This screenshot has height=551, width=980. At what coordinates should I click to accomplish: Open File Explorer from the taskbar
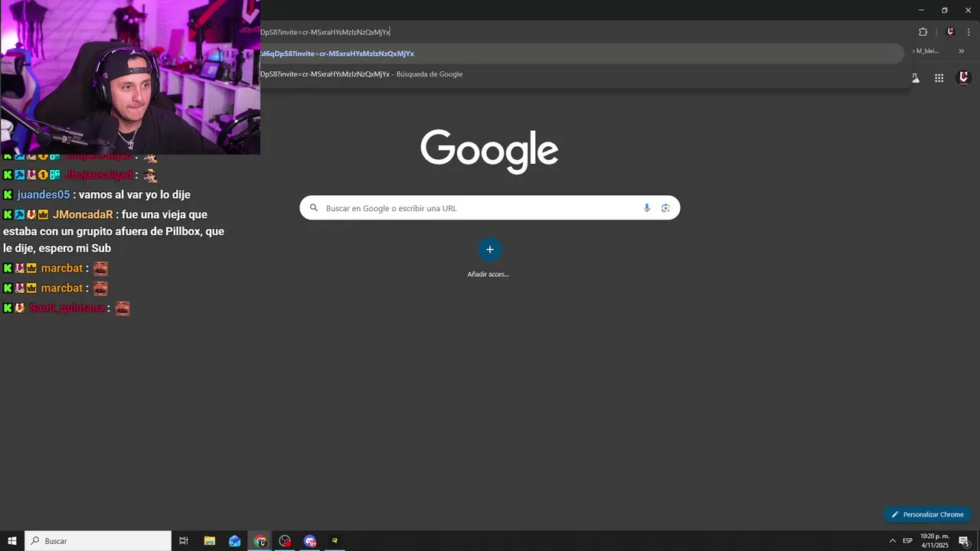[209, 541]
